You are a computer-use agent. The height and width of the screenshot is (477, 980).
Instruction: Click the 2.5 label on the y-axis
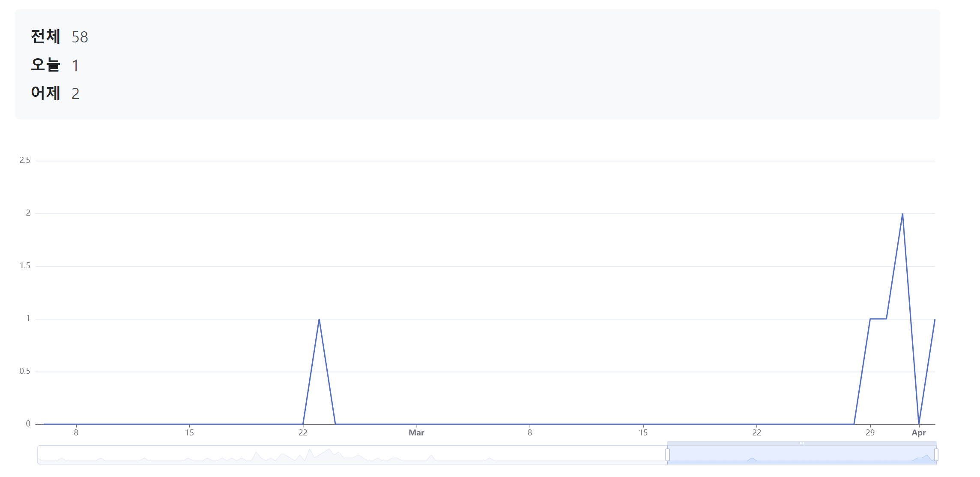[x=25, y=160]
